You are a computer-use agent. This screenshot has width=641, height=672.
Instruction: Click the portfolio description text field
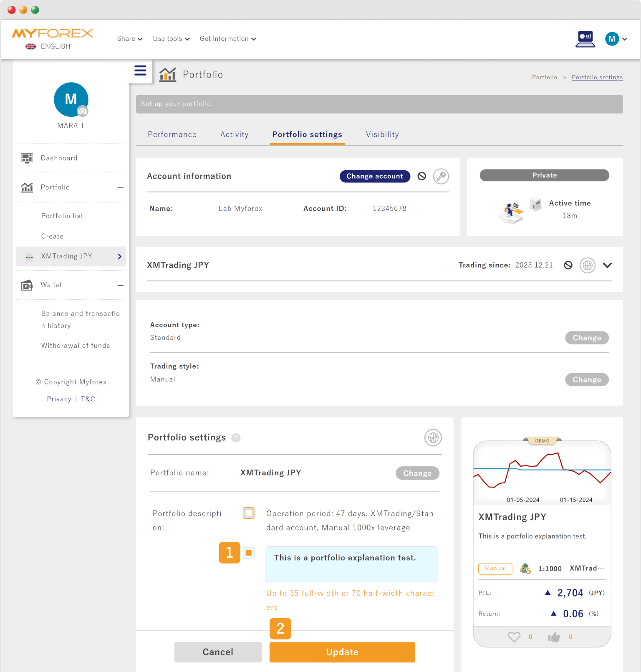351,564
